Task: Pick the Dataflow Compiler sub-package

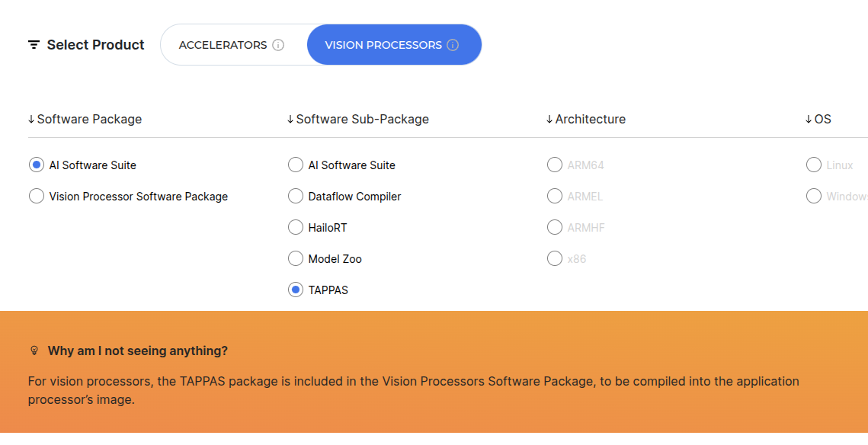Action: (x=296, y=197)
